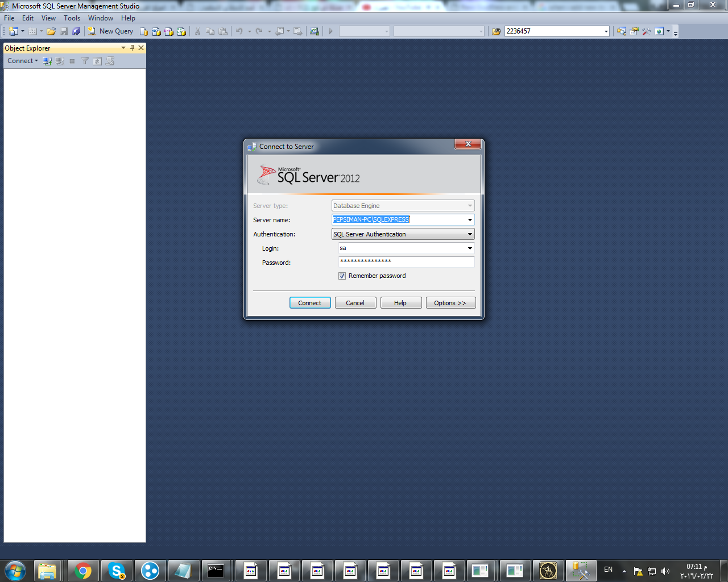Click the web browser window icon

point(659,31)
